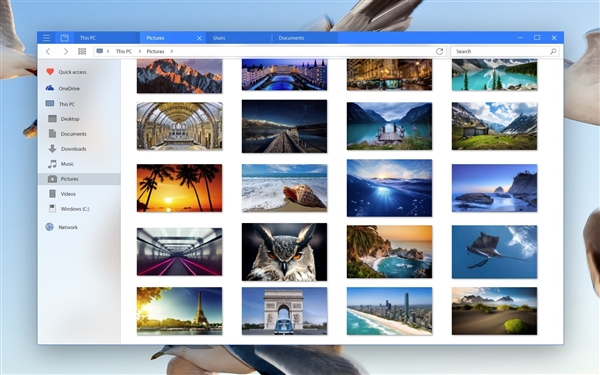Click the Desktop folder icon
Viewport: 600px width, 375px height.
point(52,119)
